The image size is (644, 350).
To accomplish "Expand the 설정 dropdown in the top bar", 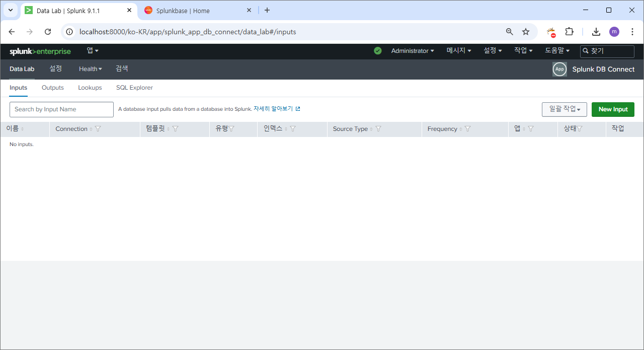I will pyautogui.click(x=493, y=51).
